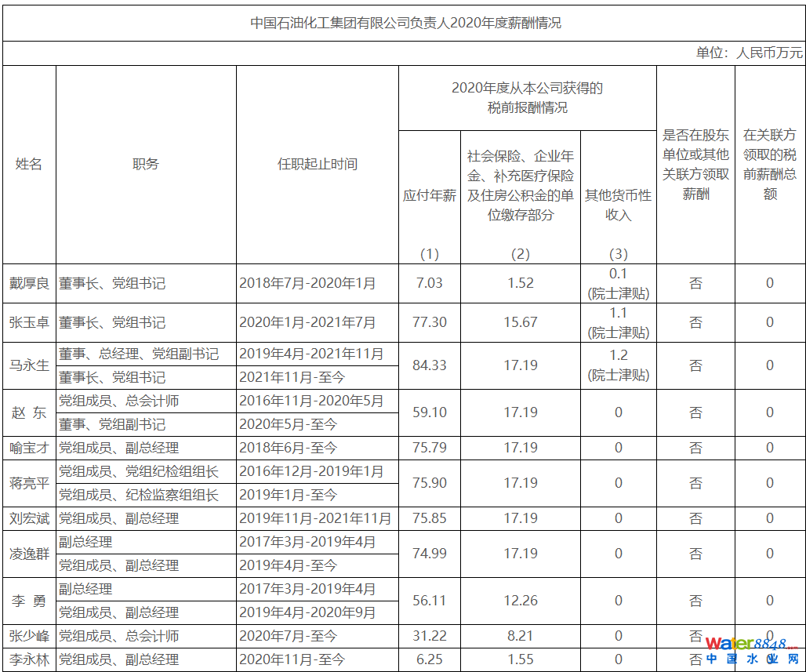The image size is (806, 672).
Task: Select the 职务 column header
Action: point(146,164)
